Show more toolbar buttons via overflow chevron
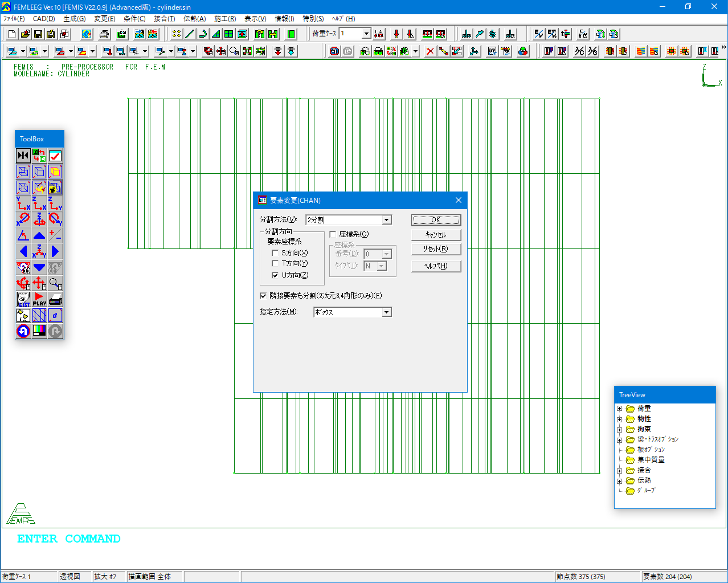This screenshot has width=728, height=583. point(724,48)
